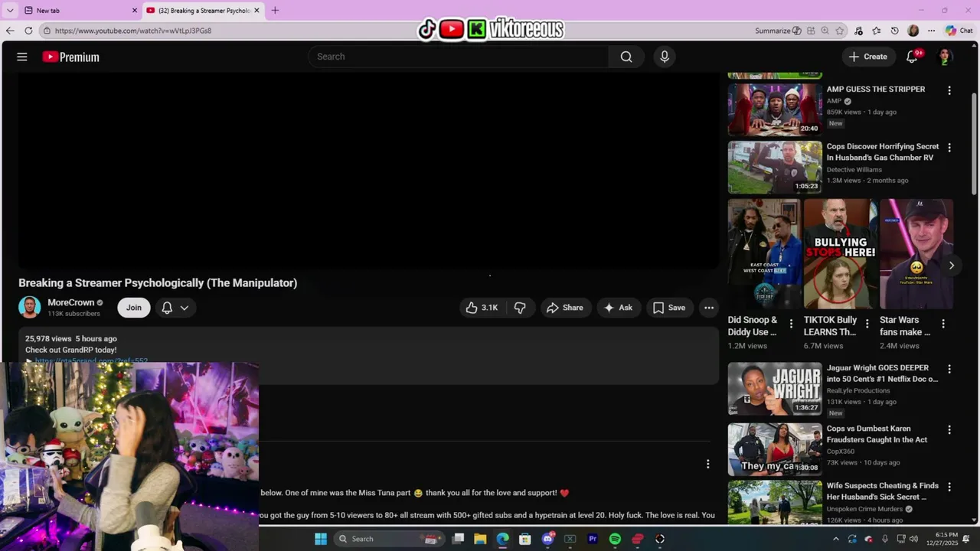The image size is (980, 551).
Task: Toggle notification bell for MoreCrown
Action: coord(167,308)
